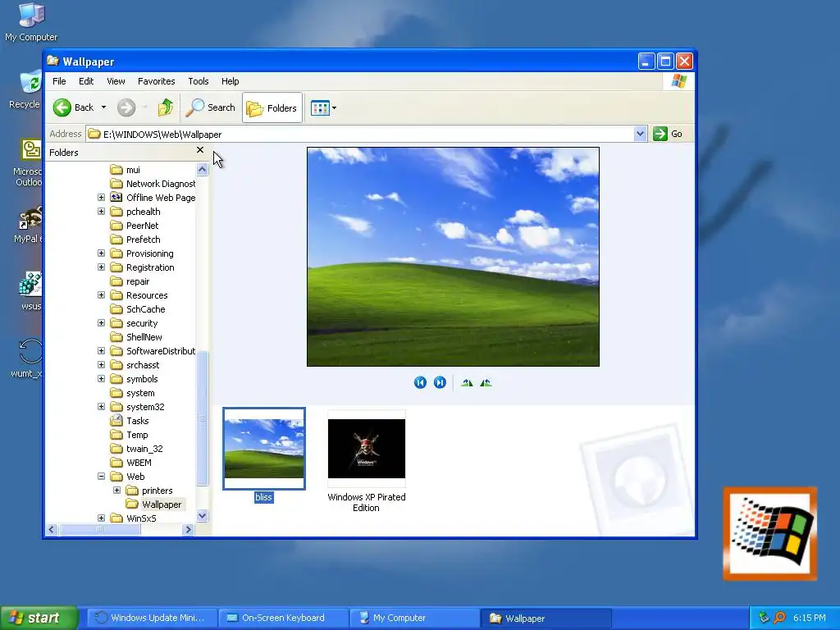This screenshot has width=840, height=630.
Task: Select the wsus desktop icon
Action: [x=31, y=292]
